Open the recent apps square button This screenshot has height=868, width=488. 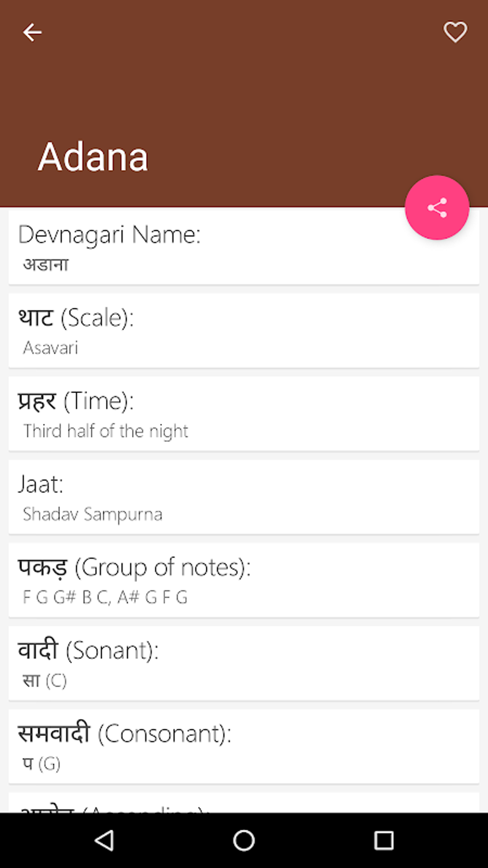click(384, 840)
